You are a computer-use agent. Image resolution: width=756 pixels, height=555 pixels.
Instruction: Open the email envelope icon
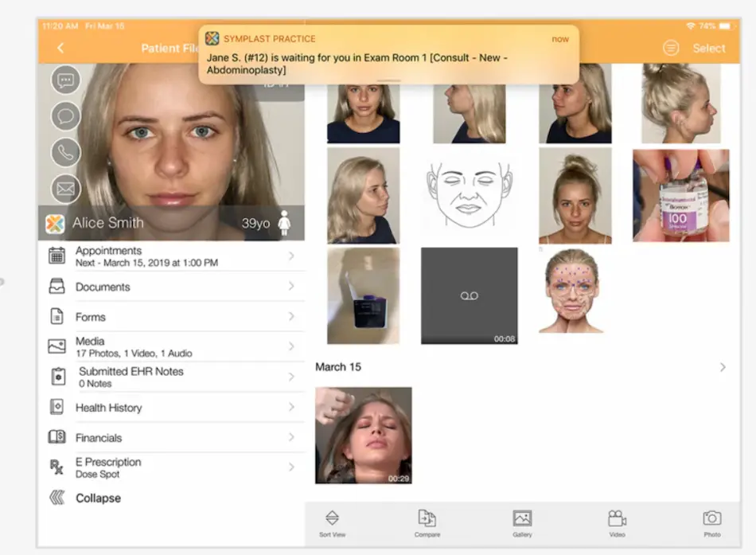click(64, 189)
